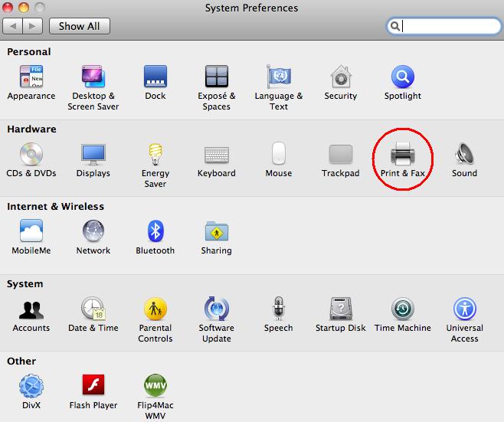Image resolution: width=504 pixels, height=422 pixels.
Task: Click inside the search field
Action: 448,26
